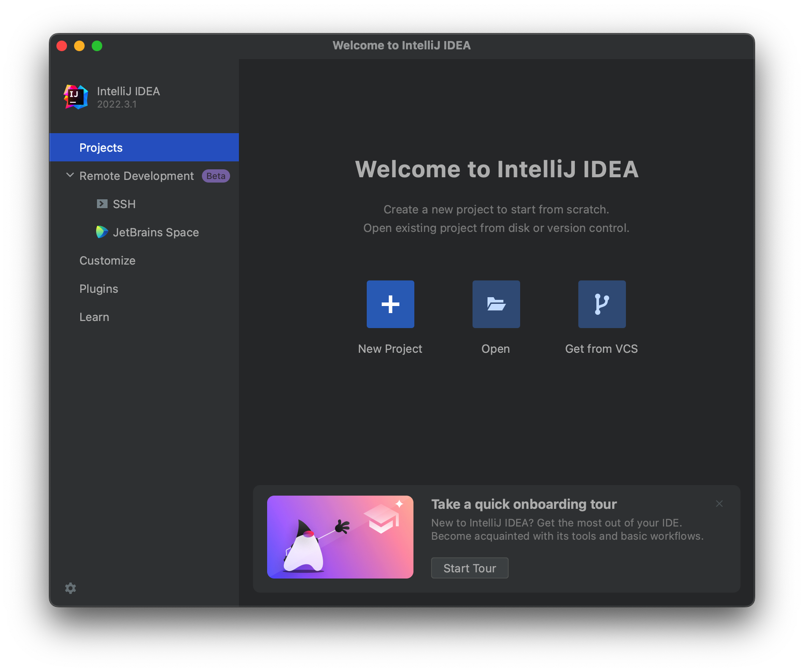Open Remote Development section
This screenshot has height=672, width=804.
point(144,175)
